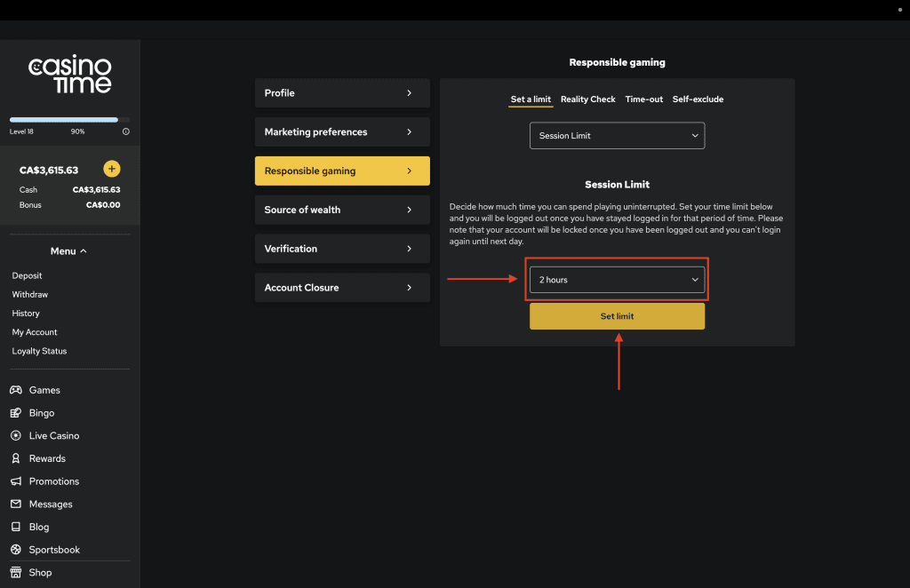
Task: Expand the Verification section
Action: click(x=342, y=248)
